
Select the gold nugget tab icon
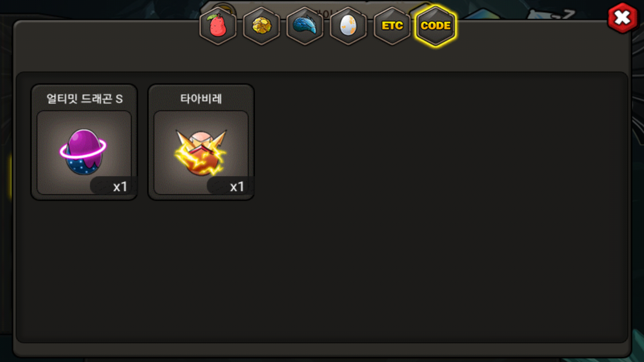pos(261,25)
